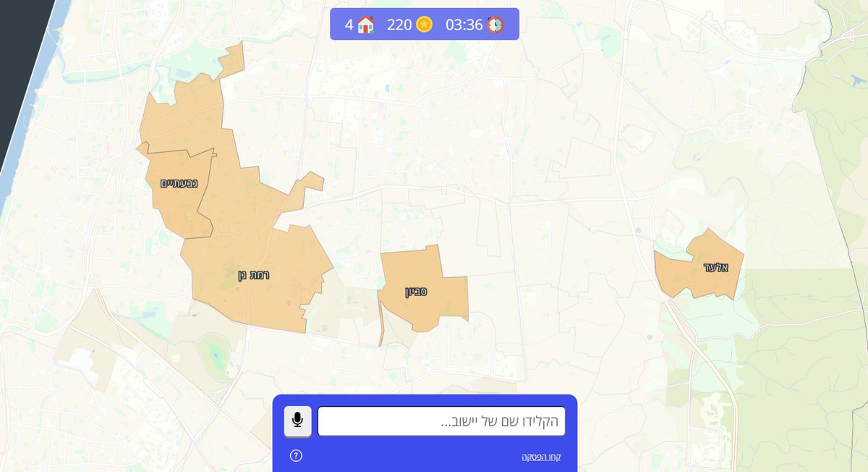Select the גבעתיים region label
This screenshot has height=472, width=868.
(179, 184)
